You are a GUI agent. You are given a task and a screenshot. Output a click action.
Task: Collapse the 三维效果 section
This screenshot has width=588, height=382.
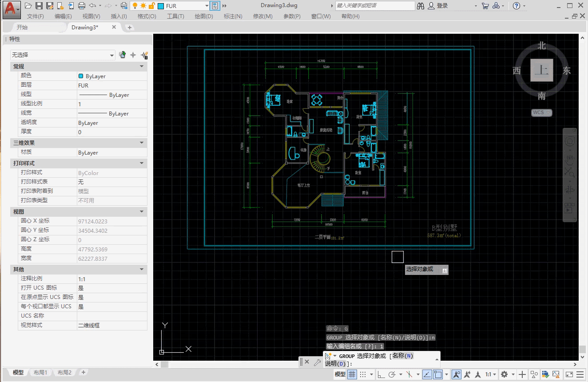pyautogui.click(x=142, y=143)
